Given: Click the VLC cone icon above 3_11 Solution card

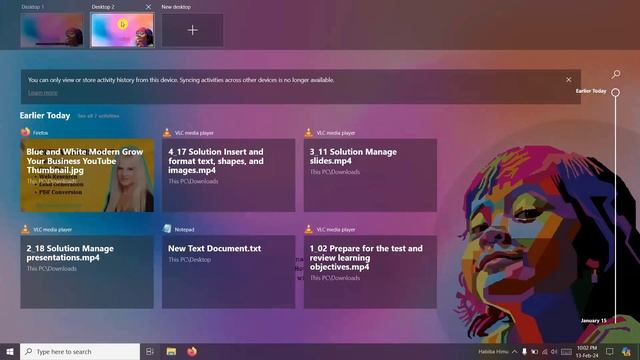Looking at the screenshot, I should 309,132.
